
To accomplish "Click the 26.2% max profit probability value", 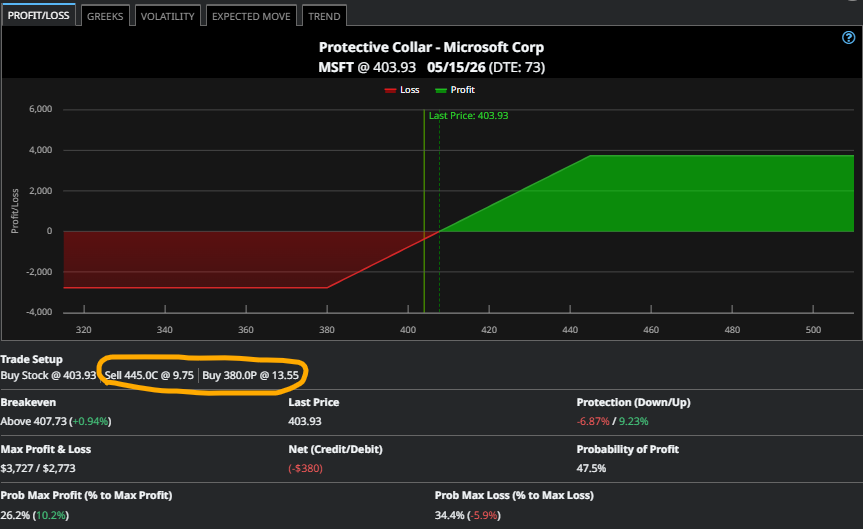I will (15, 515).
